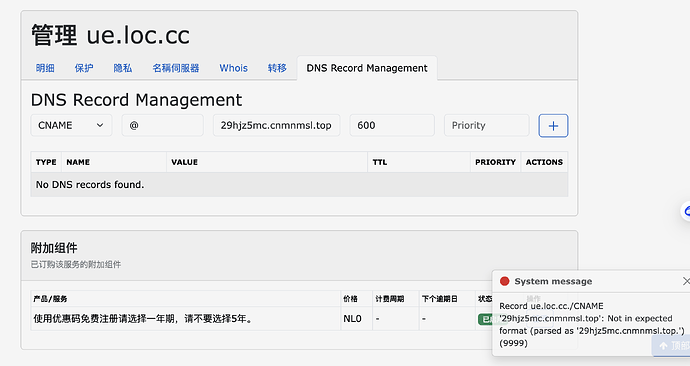Click the TTL field showing 600
This screenshot has height=366, width=690.
392,125
